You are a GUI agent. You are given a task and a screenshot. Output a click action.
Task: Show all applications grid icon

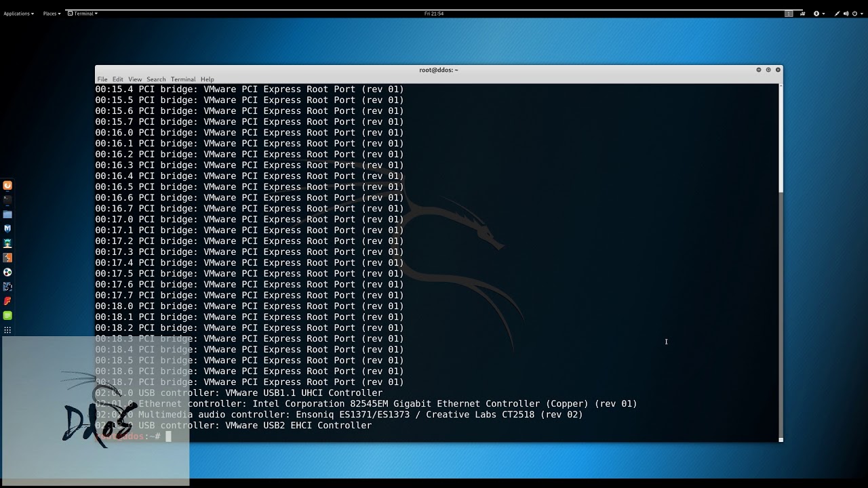pos(7,330)
